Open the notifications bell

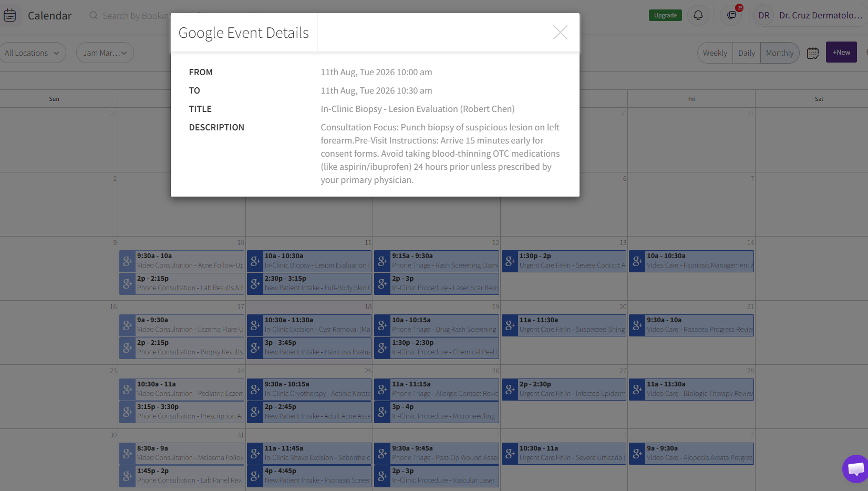[x=698, y=15]
